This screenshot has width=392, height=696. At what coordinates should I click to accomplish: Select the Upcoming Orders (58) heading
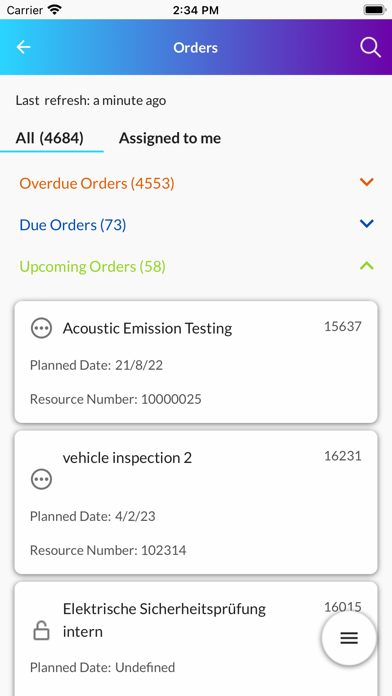[92, 267]
